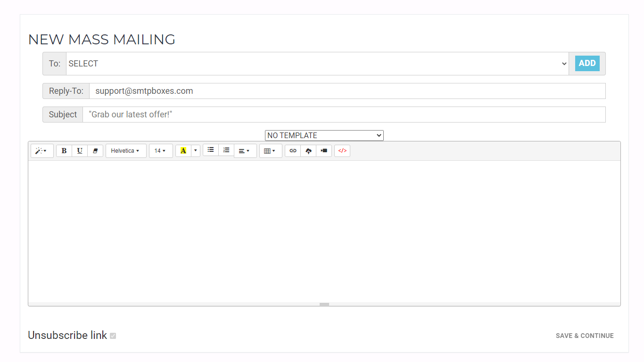The width and height of the screenshot is (644, 362).
Task: Open the NO TEMPLATE dropdown
Action: (x=324, y=135)
